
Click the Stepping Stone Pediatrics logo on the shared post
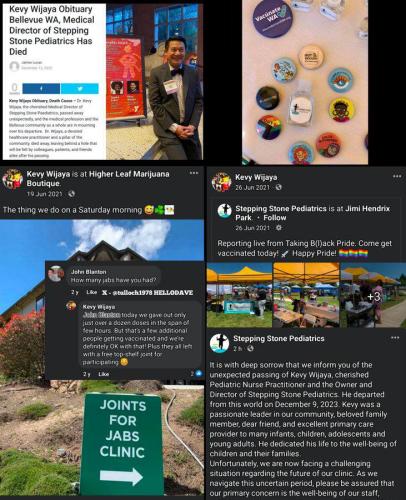225,211
